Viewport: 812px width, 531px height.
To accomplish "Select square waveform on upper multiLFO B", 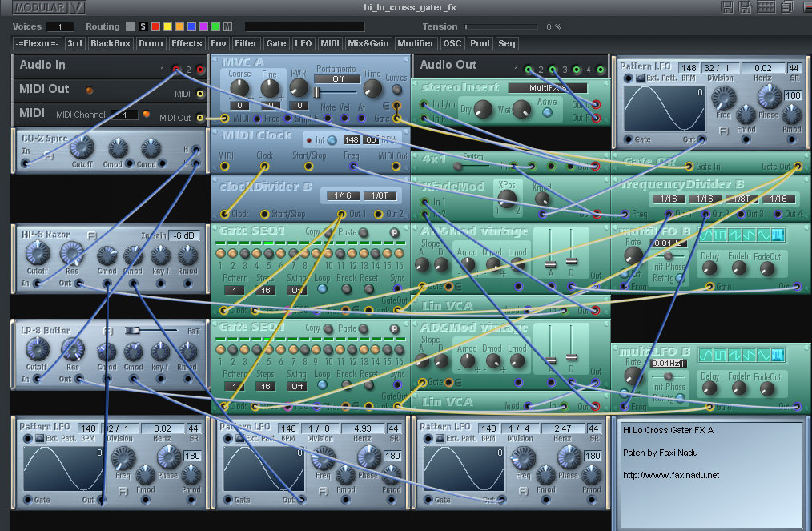I will pyautogui.click(x=721, y=235).
